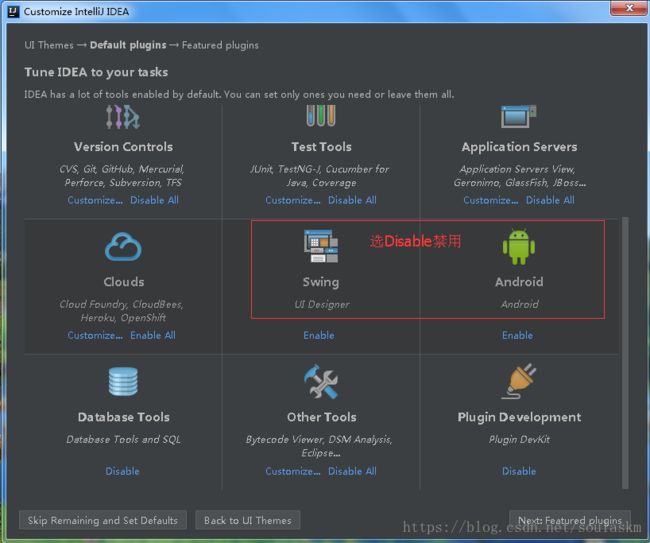Screen dimensions: 650x543
Task: Click the Version Controls icon
Action: coord(123,117)
